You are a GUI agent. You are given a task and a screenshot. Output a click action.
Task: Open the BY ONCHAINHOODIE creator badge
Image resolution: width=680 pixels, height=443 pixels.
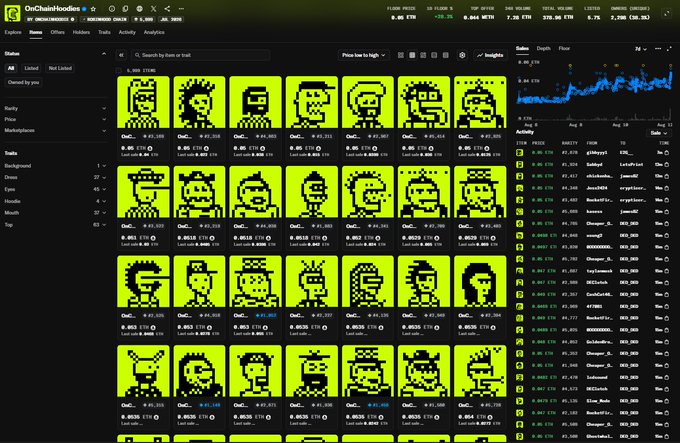click(x=51, y=20)
